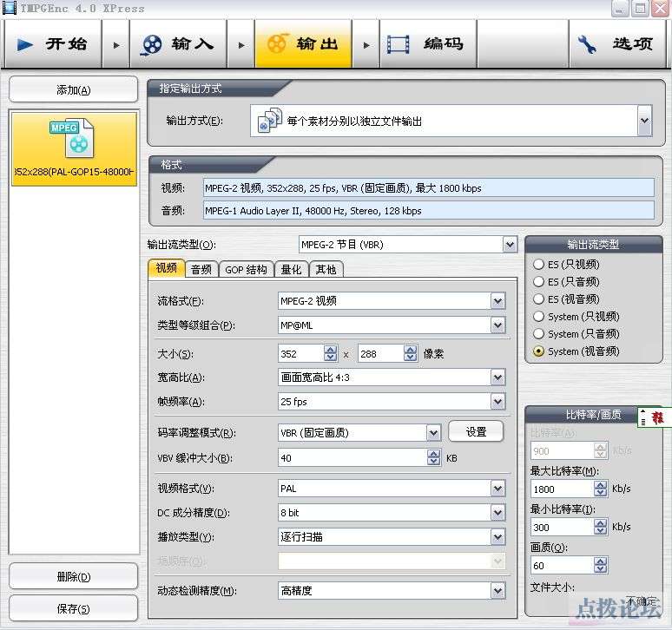This screenshot has height=630, width=672.
Task: Switch to the 量化 tab
Action: (292, 269)
